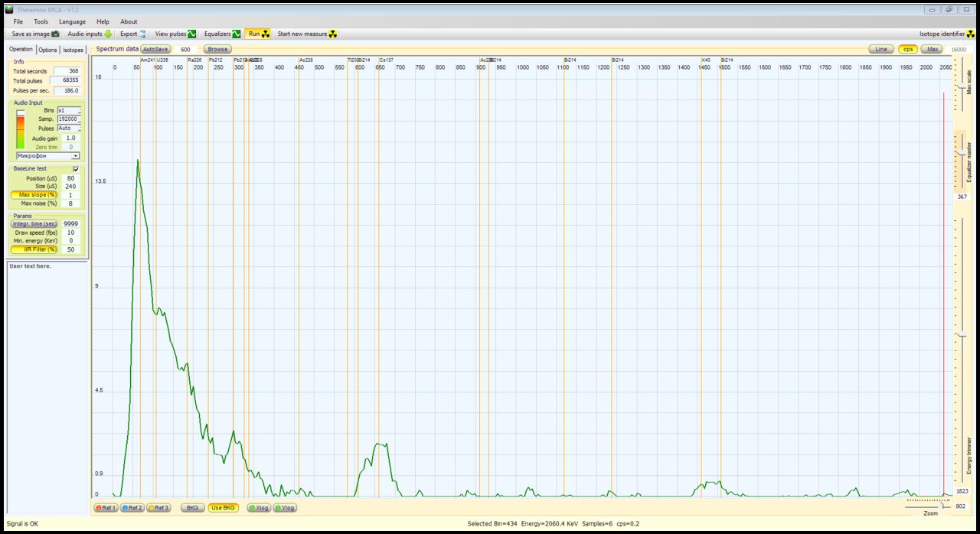
Task: Open the Tools menu
Action: [x=41, y=21]
